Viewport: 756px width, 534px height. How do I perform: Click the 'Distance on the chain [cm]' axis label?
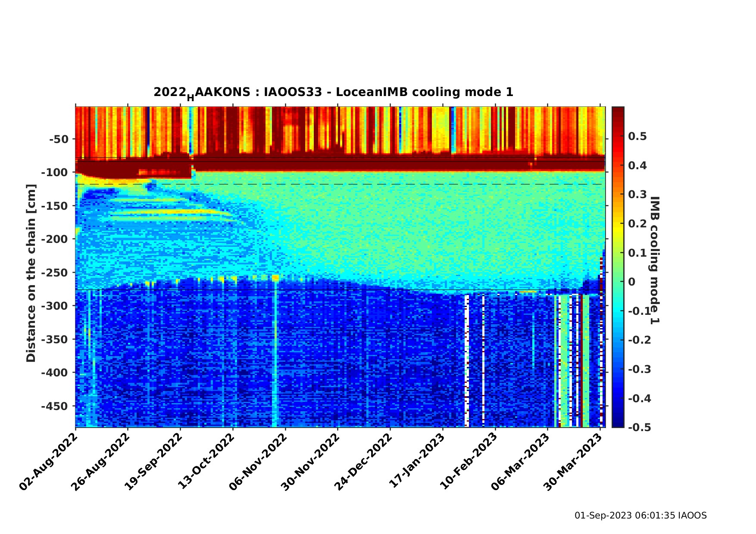(x=31, y=273)
